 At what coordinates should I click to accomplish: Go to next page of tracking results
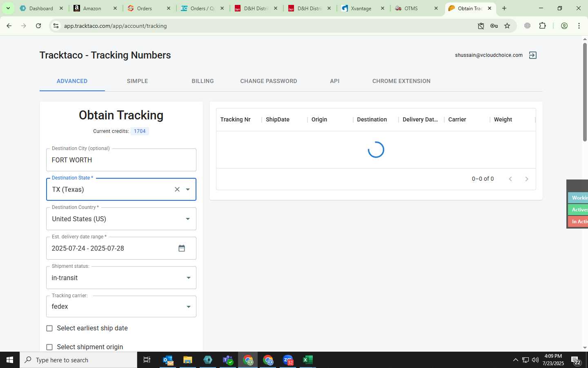tap(527, 179)
